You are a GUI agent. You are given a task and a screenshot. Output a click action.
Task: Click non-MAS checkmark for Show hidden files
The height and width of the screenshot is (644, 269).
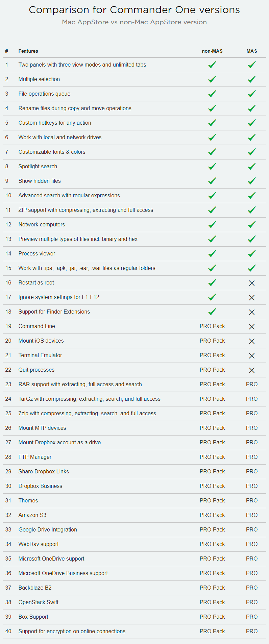tap(212, 181)
